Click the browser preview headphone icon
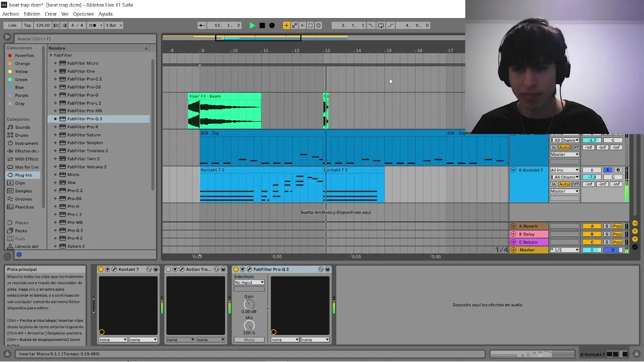Viewport: 644px width, 362px height. tap(19, 255)
